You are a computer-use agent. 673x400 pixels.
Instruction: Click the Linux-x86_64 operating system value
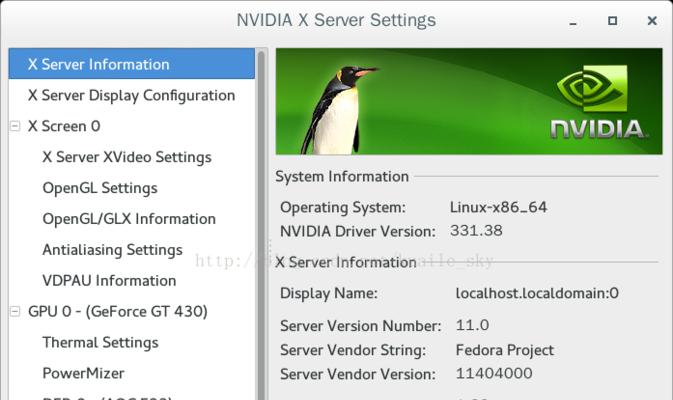click(498, 207)
